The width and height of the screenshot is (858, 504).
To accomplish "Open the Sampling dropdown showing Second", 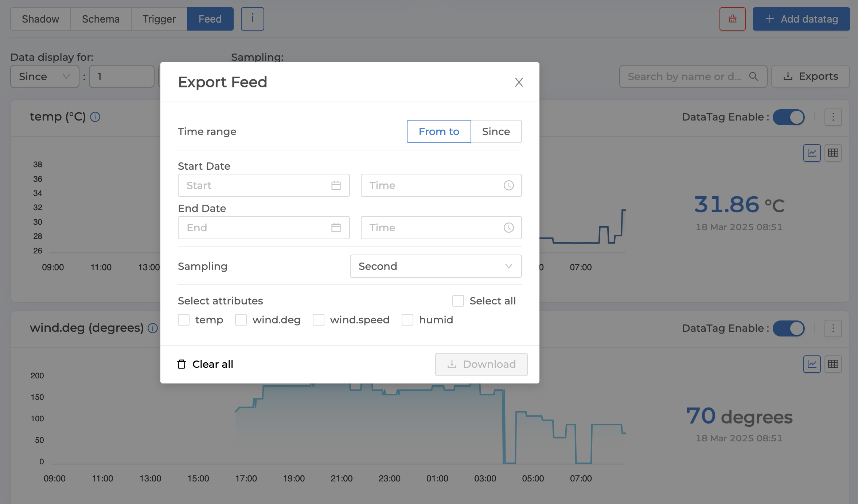I will pos(436,266).
